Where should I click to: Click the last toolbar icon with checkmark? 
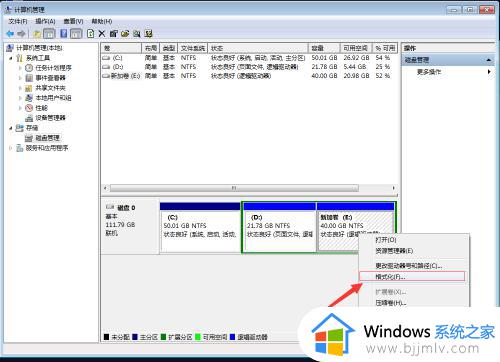tap(148, 34)
